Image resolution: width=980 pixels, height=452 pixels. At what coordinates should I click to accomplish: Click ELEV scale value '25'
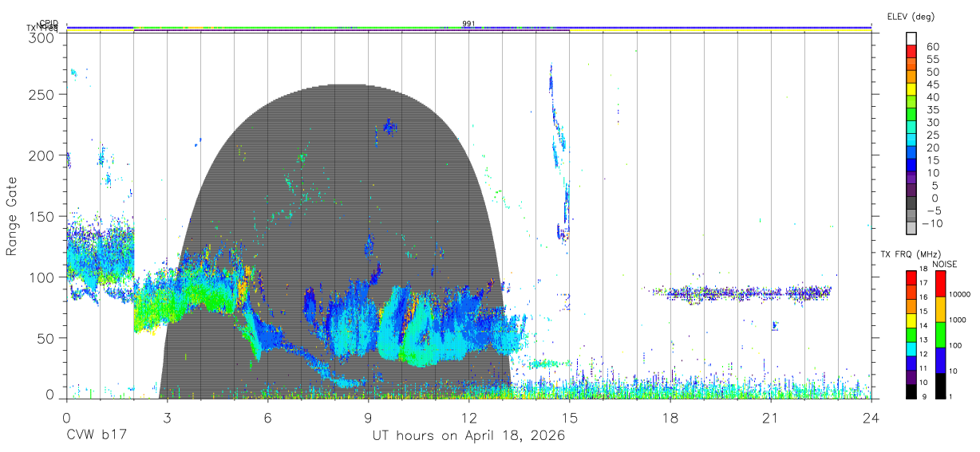pos(932,135)
